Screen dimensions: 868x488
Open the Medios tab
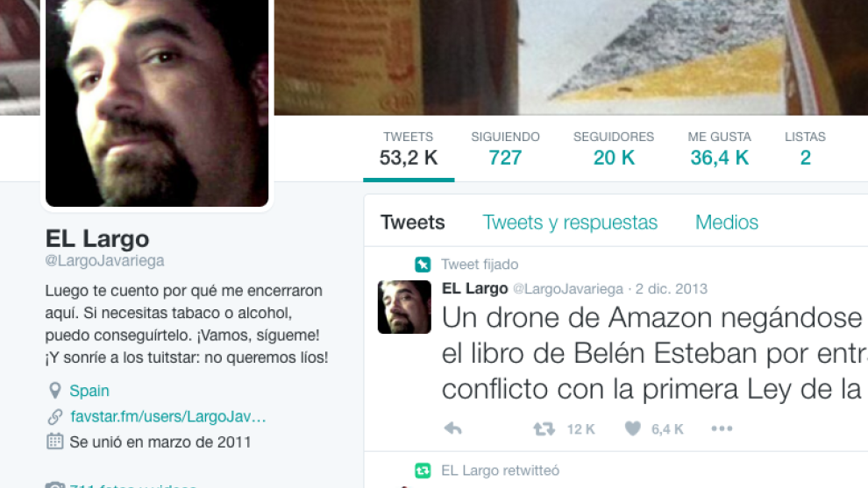click(x=727, y=223)
